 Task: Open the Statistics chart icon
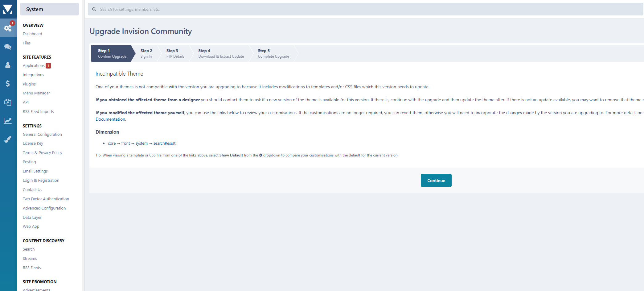tap(8, 121)
